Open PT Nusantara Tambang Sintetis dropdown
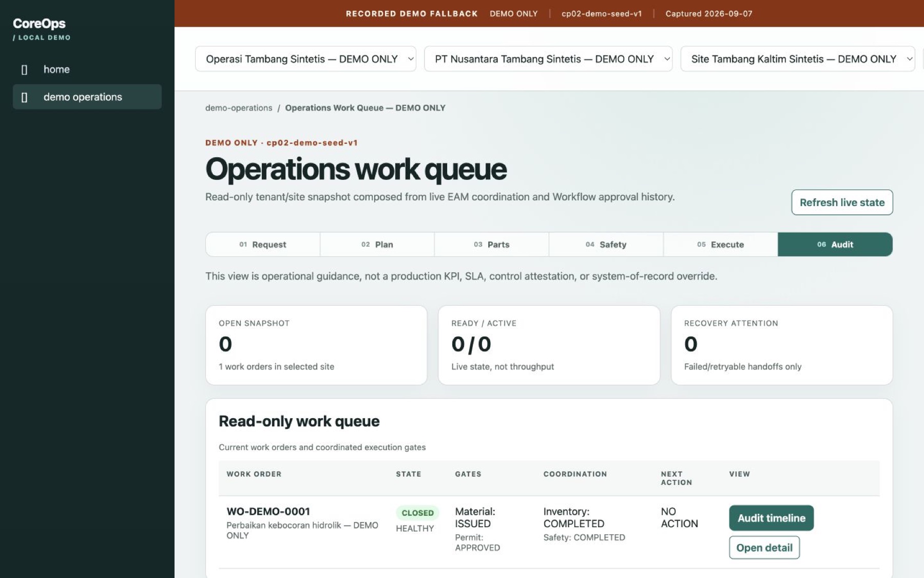The width and height of the screenshot is (924, 578). tap(548, 59)
